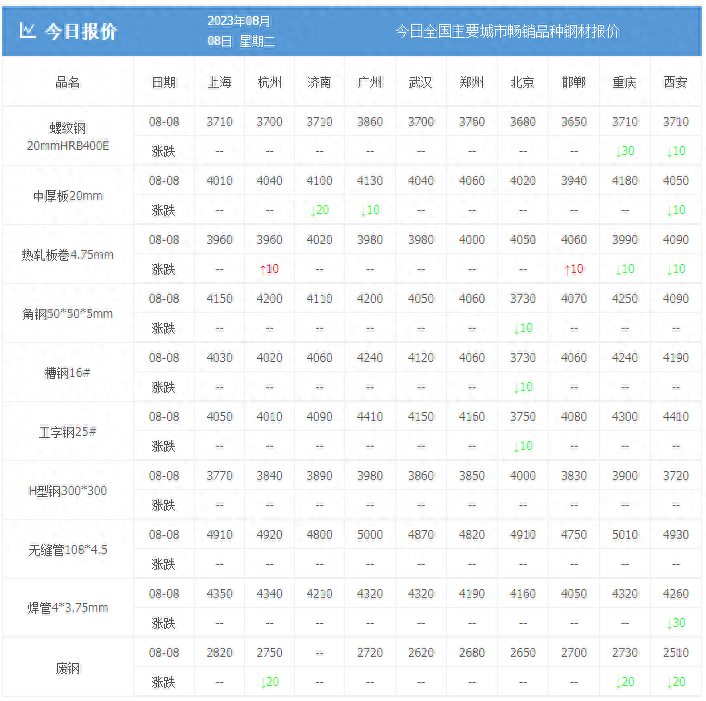Select the subtitle 今日全国主要城市畅销品种钢材报价
The width and height of the screenshot is (706, 701).
507,32
